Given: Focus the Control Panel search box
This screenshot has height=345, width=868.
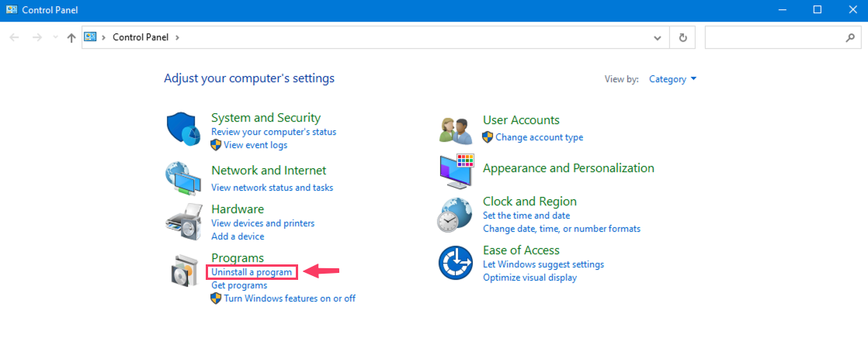Looking at the screenshot, I should [x=782, y=37].
